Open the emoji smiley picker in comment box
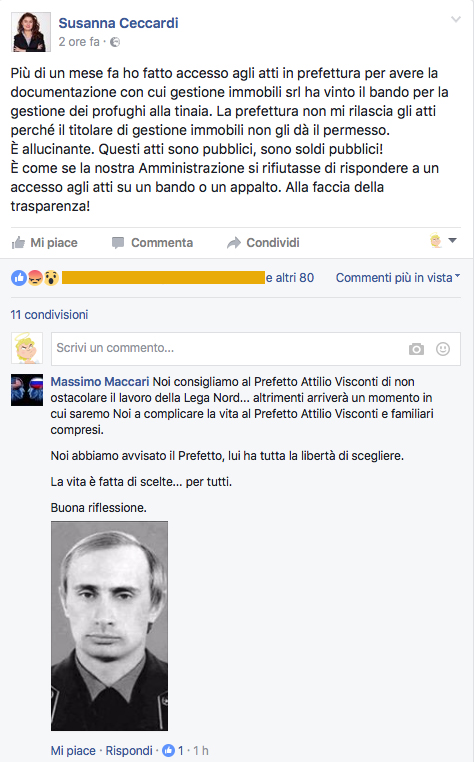Image resolution: width=474 pixels, height=762 pixels. (443, 349)
